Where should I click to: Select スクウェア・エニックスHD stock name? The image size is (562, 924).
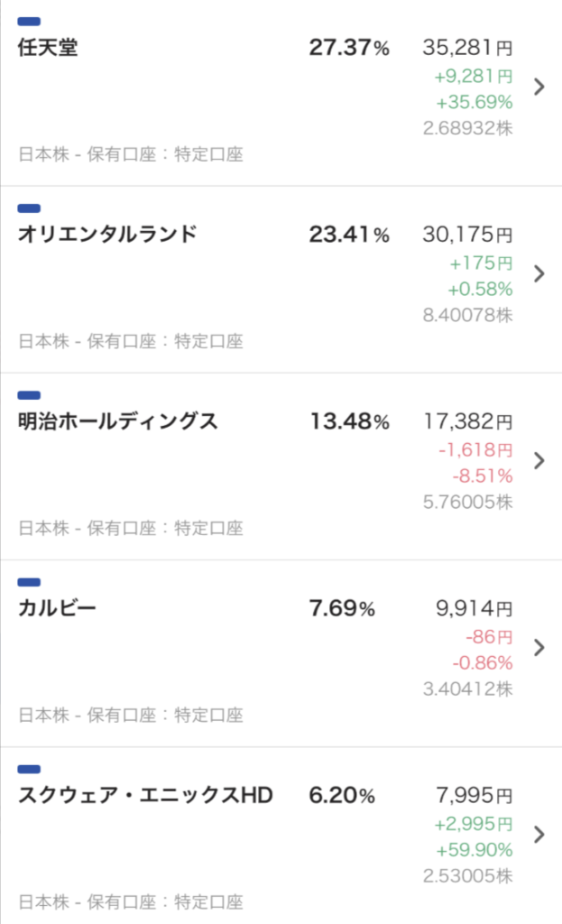click(145, 795)
